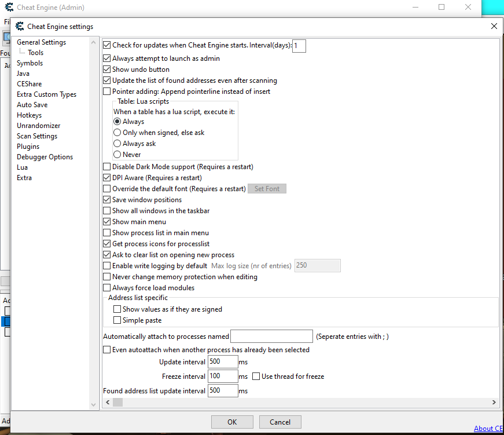
Task: Select Plugins in the settings tree
Action: coord(28,147)
